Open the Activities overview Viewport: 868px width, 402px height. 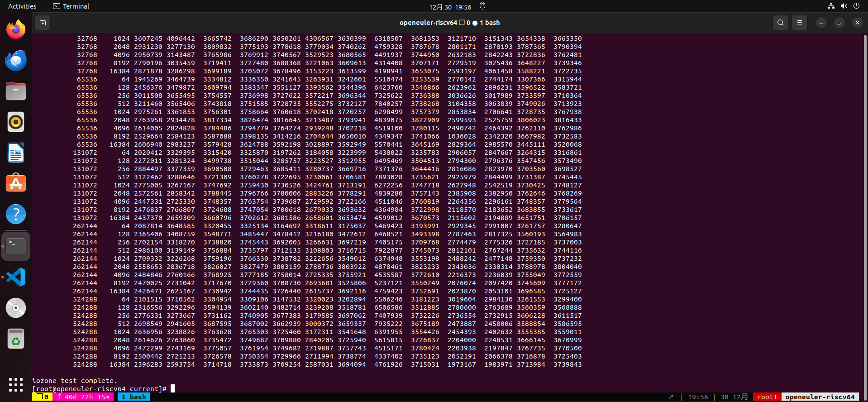coord(22,6)
